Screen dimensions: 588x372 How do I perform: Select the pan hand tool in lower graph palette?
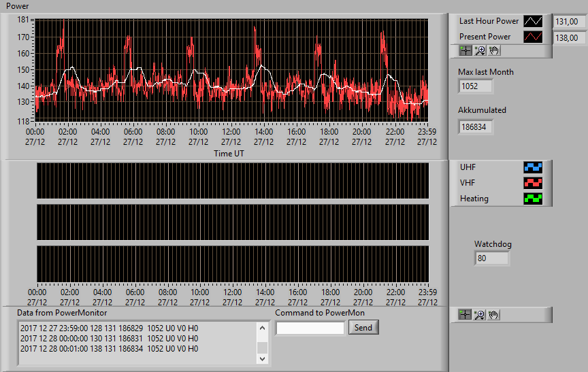[x=493, y=315]
